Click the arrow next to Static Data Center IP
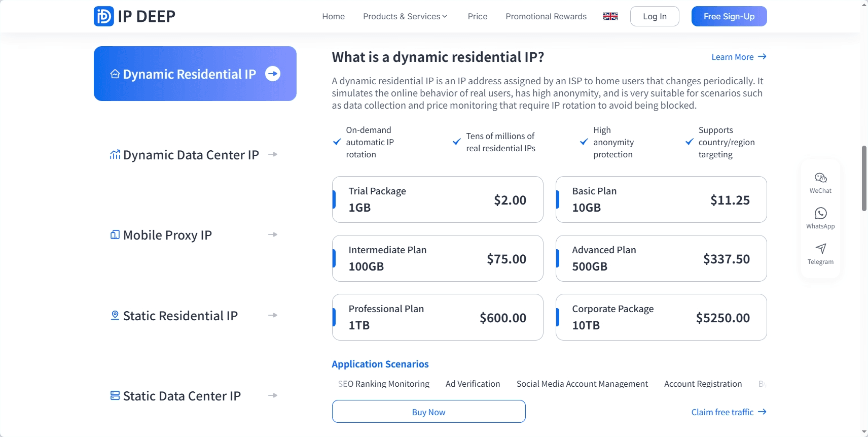This screenshot has height=437, width=868. pos(273,395)
